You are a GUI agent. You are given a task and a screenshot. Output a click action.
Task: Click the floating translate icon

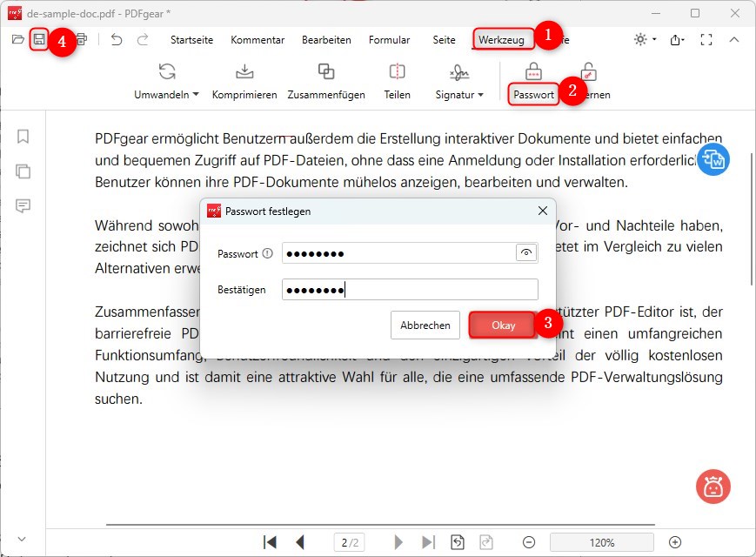click(x=713, y=159)
